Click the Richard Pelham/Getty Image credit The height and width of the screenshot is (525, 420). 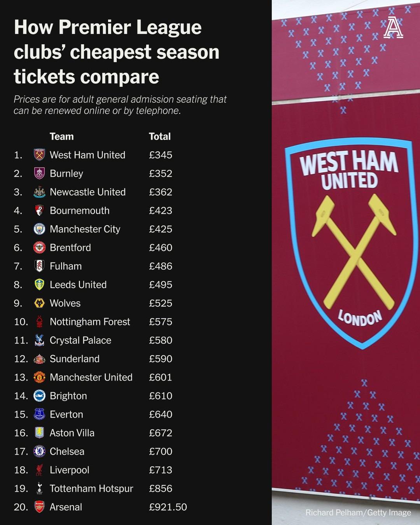click(x=358, y=513)
